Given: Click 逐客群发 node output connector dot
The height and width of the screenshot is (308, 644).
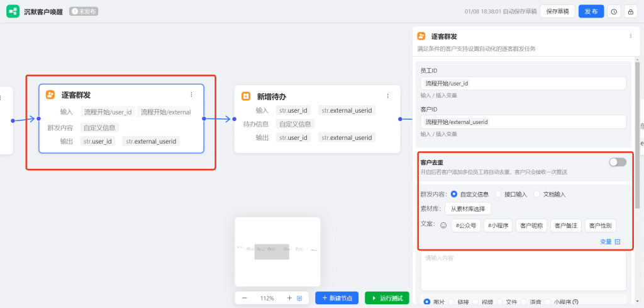Looking at the screenshot, I should click(x=204, y=119).
